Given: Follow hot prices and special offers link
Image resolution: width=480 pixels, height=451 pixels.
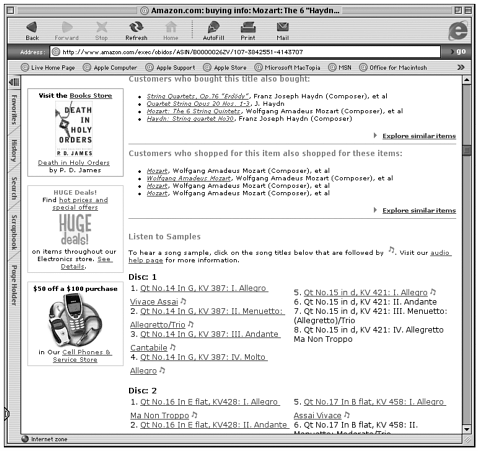Looking at the screenshot, I should click(x=80, y=204).
